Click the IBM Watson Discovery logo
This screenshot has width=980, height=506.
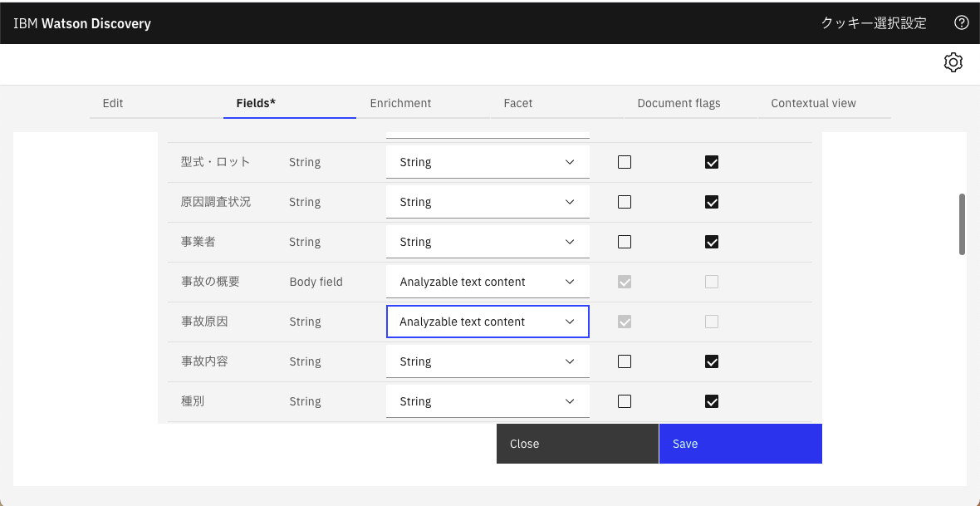(82, 23)
